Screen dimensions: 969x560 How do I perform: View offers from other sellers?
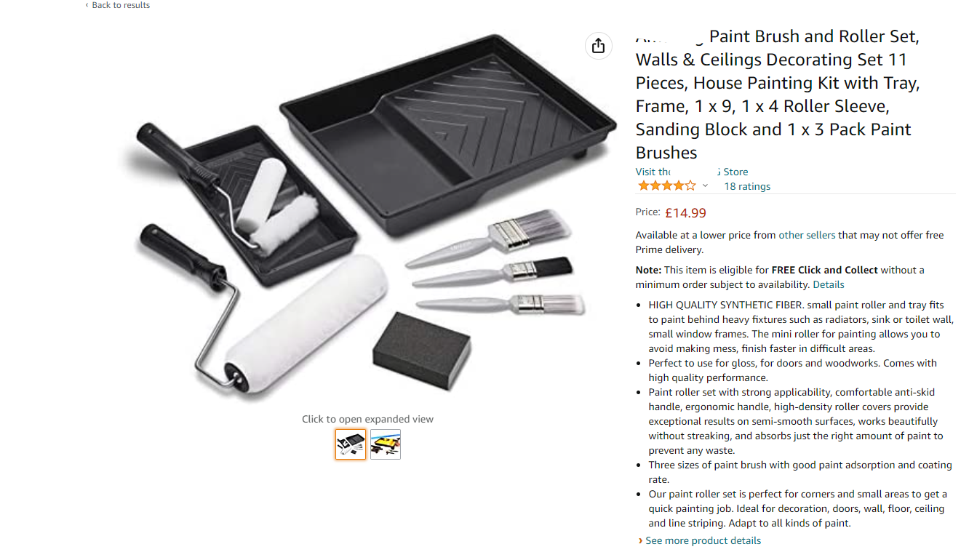[x=807, y=235]
